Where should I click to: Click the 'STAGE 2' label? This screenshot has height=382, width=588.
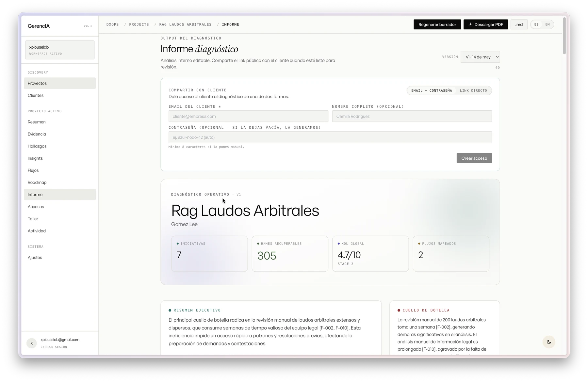point(346,264)
